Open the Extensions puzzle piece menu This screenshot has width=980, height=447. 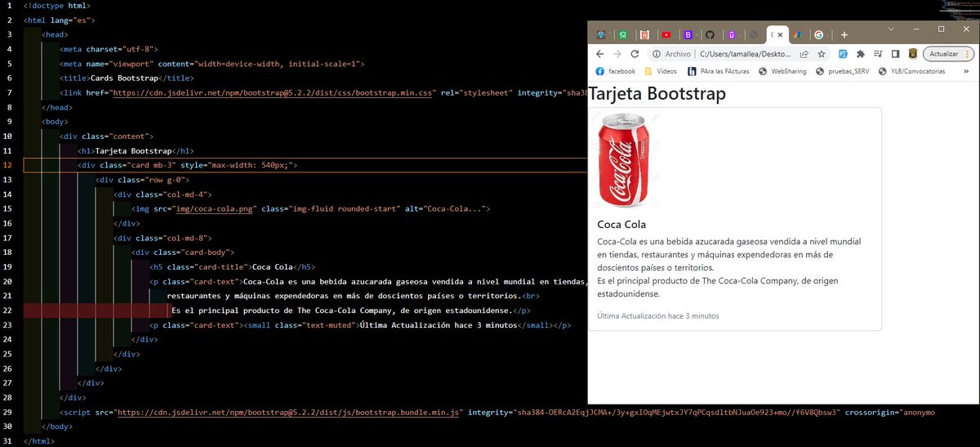click(x=860, y=54)
